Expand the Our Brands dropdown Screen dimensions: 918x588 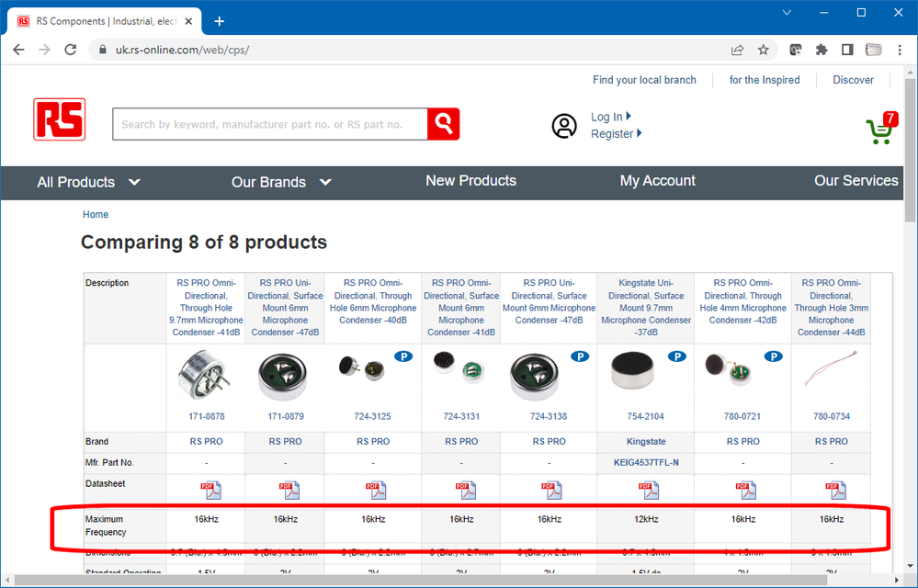pos(281,182)
